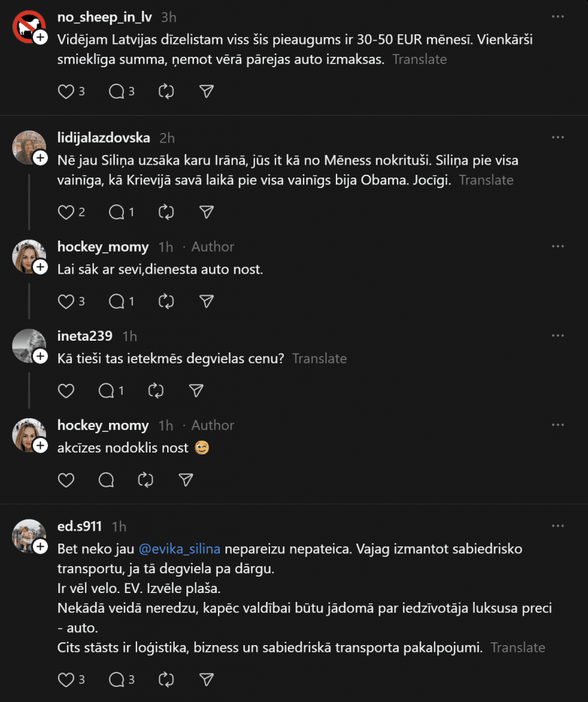
Task: Click the @evika_silina mention link
Action: pos(180,549)
